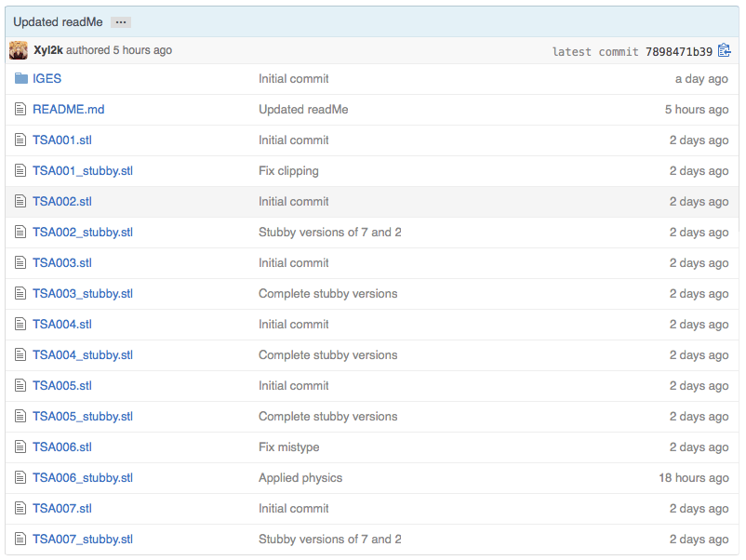The height and width of the screenshot is (560, 746).
Task: Click the README.md file icon
Action: tap(20, 110)
